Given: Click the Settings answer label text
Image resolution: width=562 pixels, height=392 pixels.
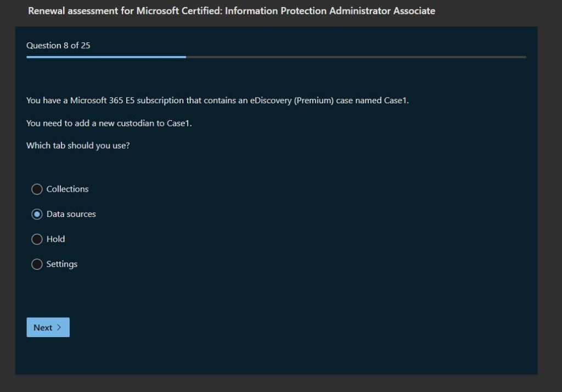Looking at the screenshot, I should click(x=62, y=265).
